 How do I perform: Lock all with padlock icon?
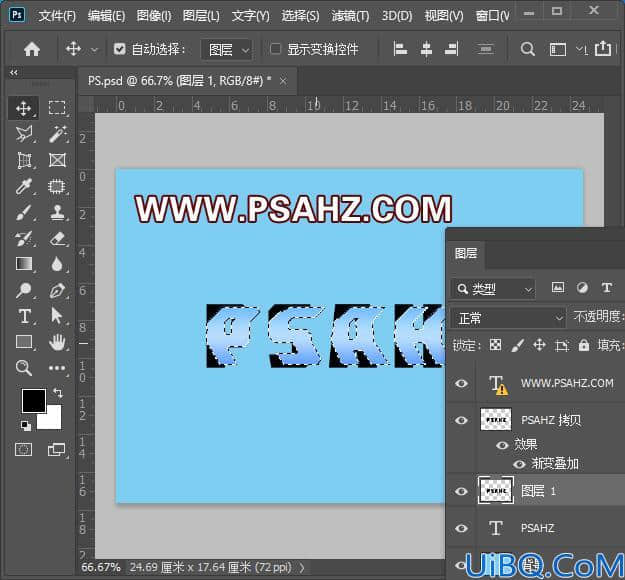tap(584, 345)
